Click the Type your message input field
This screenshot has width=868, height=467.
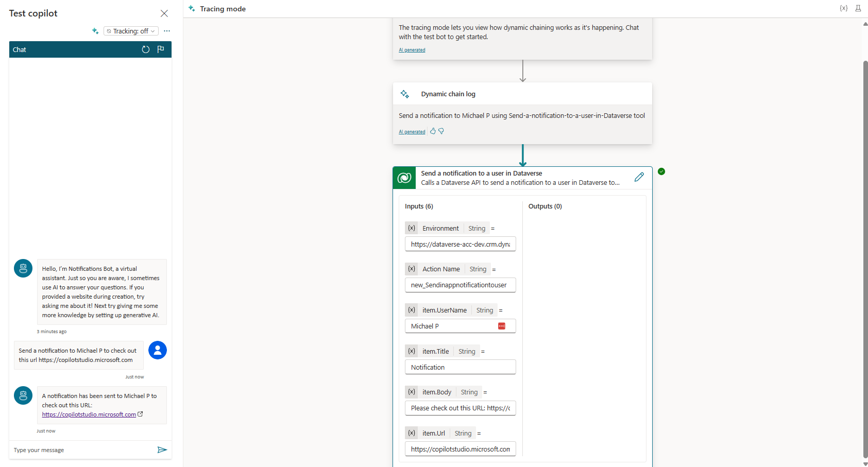pyautogui.click(x=82, y=450)
